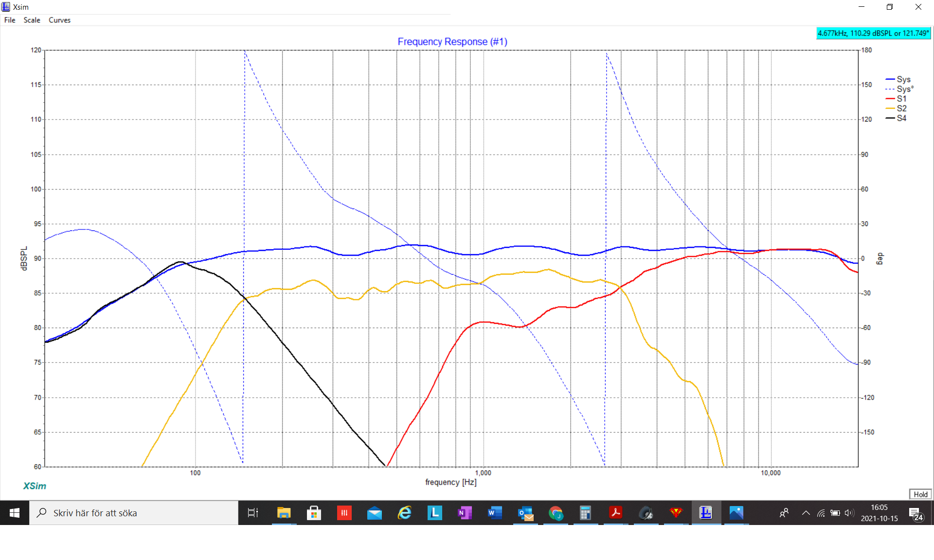Select the Sys° phase legend entry
Screen dimensions: 934x560
pos(899,89)
